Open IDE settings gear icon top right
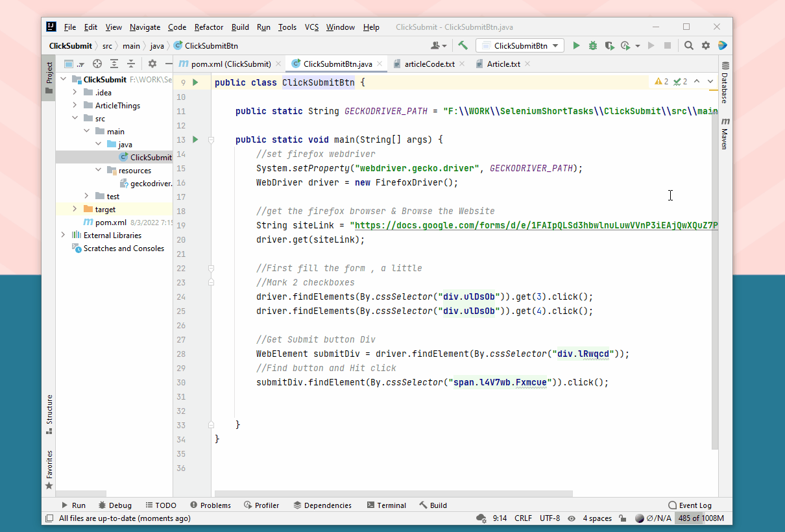This screenshot has height=532, width=785. [706, 45]
